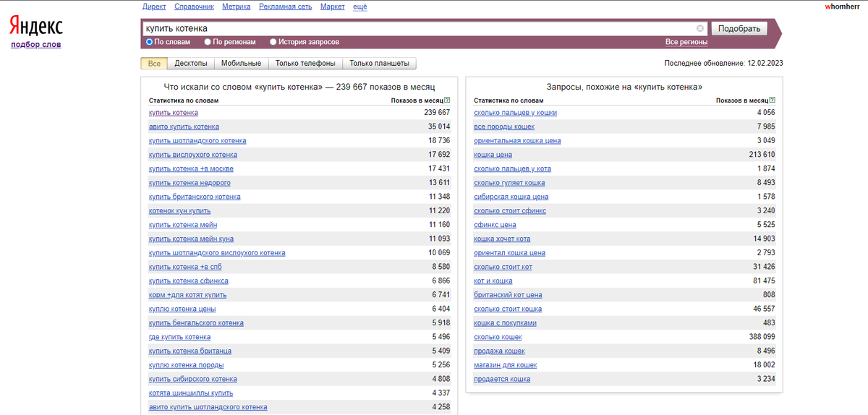The image size is (868, 415).
Task: Switch to the 'Мобильные' tab
Action: point(241,64)
